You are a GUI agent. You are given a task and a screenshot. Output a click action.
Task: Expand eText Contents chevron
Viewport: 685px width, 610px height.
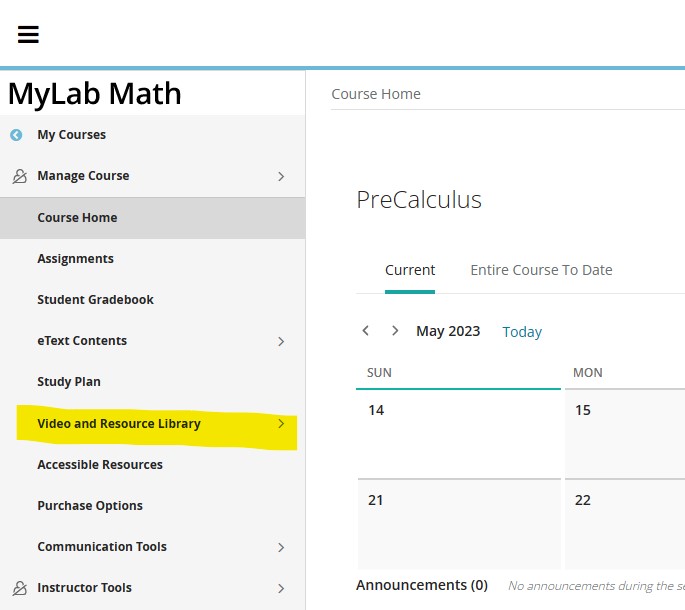(281, 341)
